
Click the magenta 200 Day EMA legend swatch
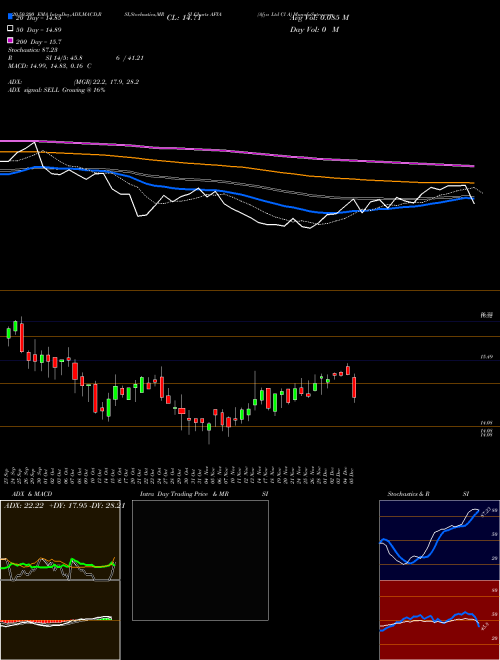(10, 40)
